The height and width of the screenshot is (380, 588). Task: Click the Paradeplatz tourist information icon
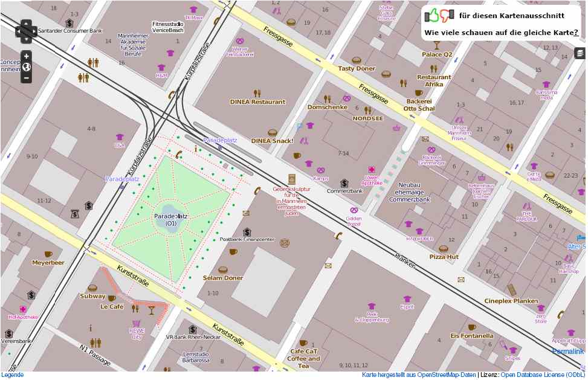pyautogui.click(x=195, y=149)
